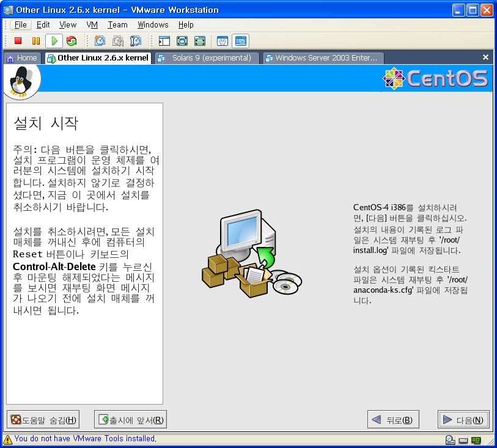Open the Team menu
Screen dimensions: 497x448
point(117,24)
